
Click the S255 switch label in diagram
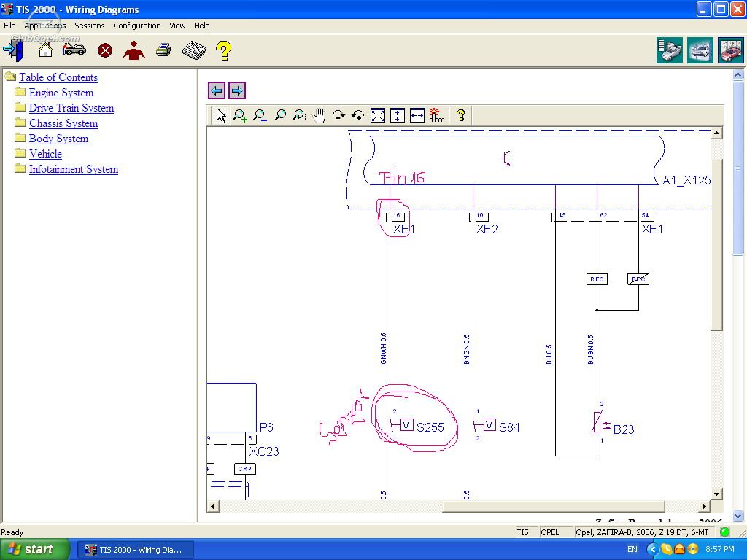pos(430,427)
